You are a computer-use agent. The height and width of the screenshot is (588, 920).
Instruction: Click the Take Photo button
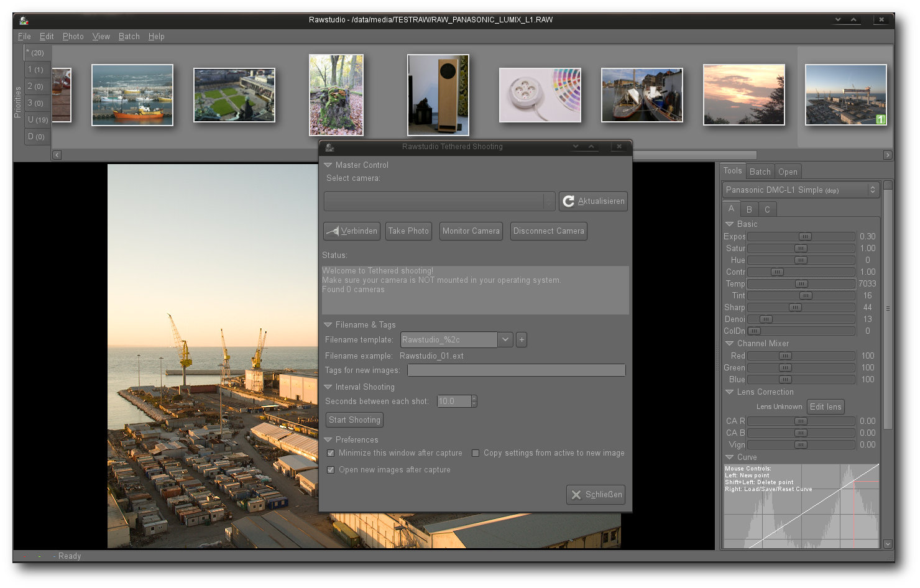[408, 231]
